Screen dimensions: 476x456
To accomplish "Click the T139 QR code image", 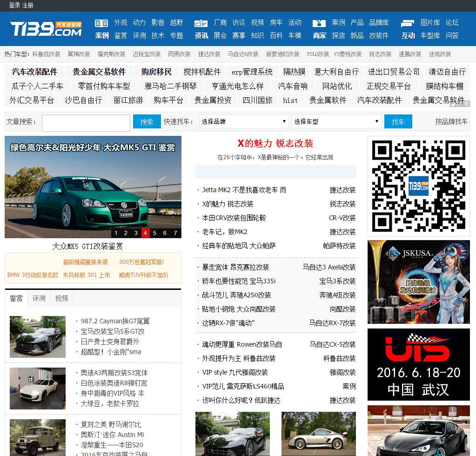I will [x=419, y=186].
